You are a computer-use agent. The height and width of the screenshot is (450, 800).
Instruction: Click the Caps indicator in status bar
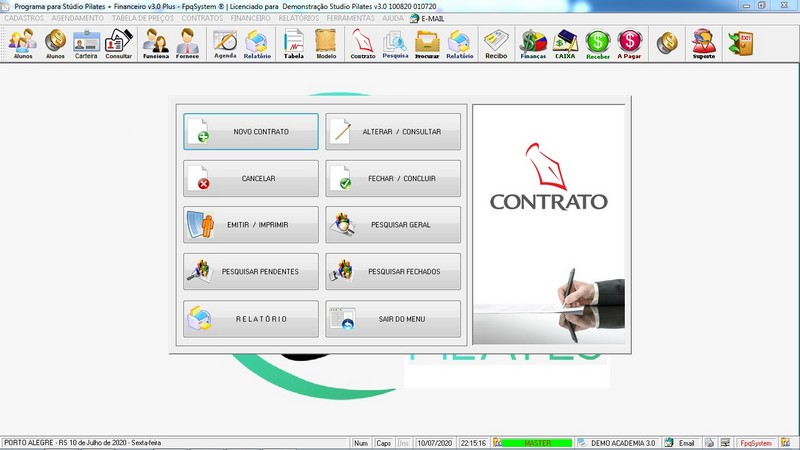tap(383, 443)
